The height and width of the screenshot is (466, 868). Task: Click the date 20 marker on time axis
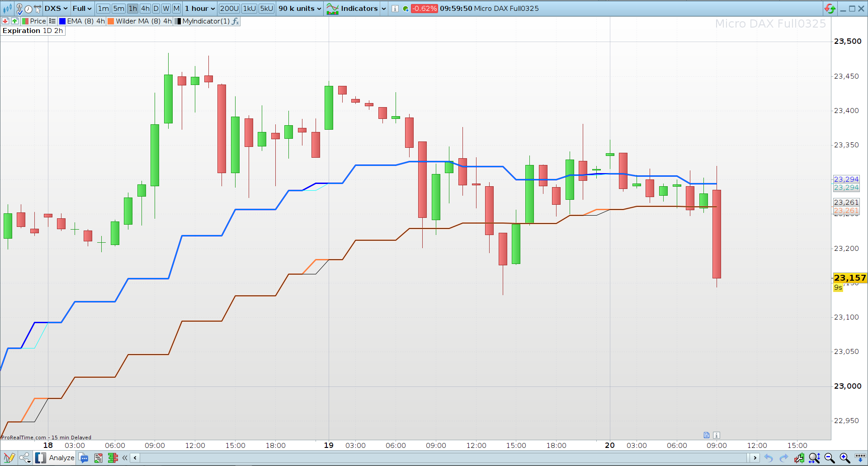610,446
